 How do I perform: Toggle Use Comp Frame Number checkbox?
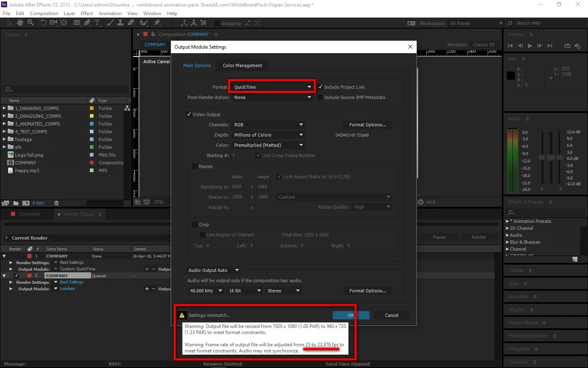coord(258,155)
